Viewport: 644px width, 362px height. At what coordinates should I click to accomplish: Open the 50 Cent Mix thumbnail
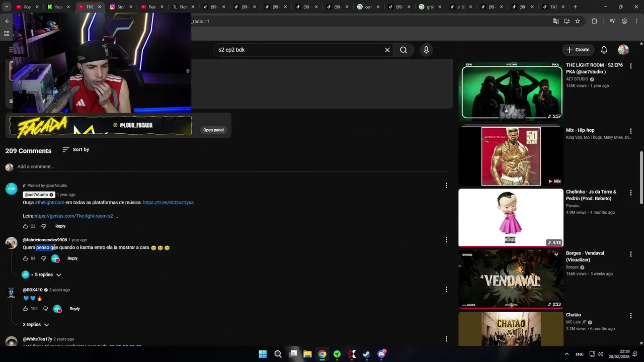511,156
